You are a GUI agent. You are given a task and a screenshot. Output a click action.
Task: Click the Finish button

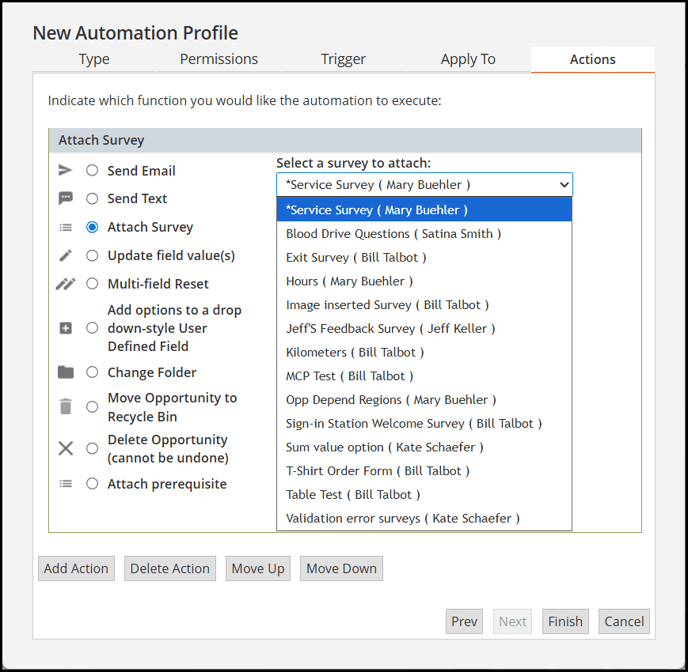tap(565, 621)
